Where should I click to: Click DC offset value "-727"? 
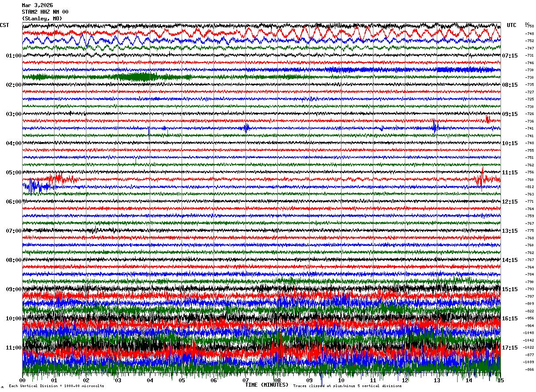tap(529, 92)
